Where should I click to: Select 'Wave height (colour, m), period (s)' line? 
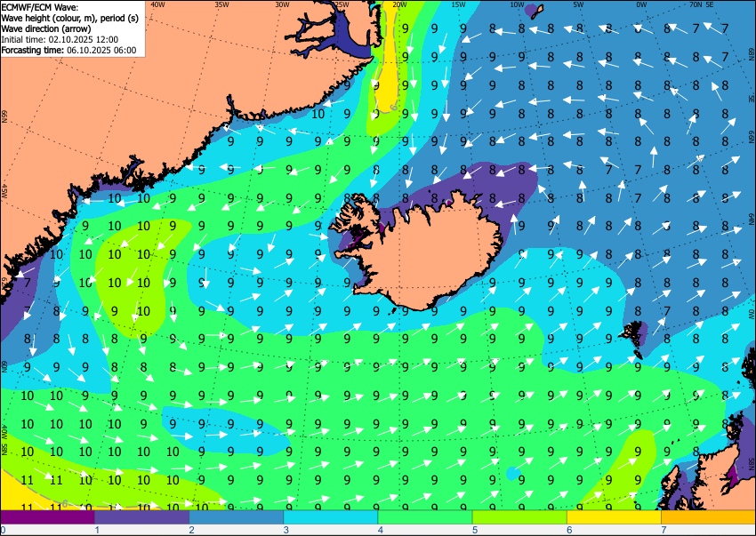click(x=70, y=19)
